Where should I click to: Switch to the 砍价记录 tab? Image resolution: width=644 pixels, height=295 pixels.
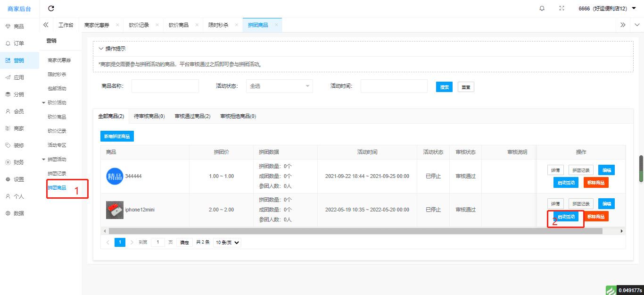click(139, 25)
